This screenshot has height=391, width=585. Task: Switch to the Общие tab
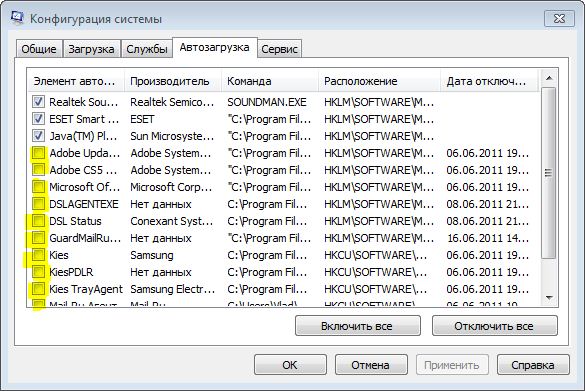pyautogui.click(x=39, y=49)
